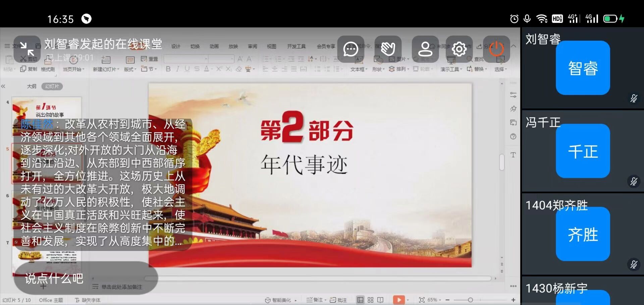Viewport: 644px width, 305px height.
Task: Open the chat bubble icon
Action: pos(351,49)
